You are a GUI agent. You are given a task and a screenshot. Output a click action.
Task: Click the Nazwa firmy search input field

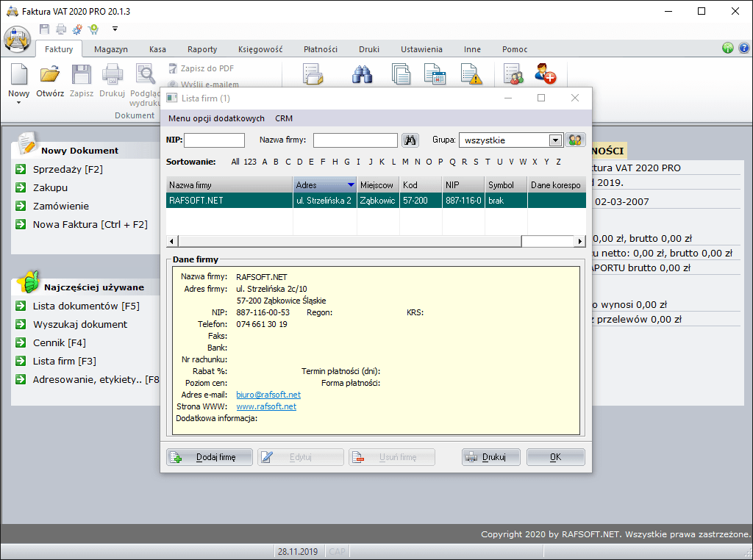pyautogui.click(x=355, y=140)
